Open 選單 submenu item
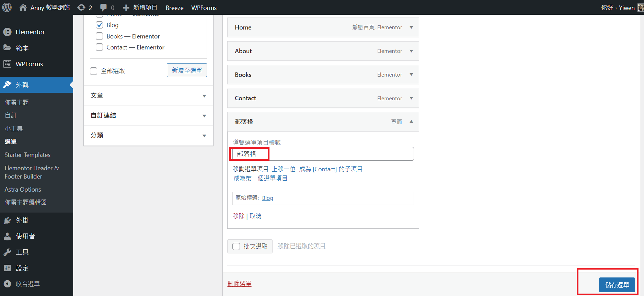This screenshot has height=296, width=644. 11,141
